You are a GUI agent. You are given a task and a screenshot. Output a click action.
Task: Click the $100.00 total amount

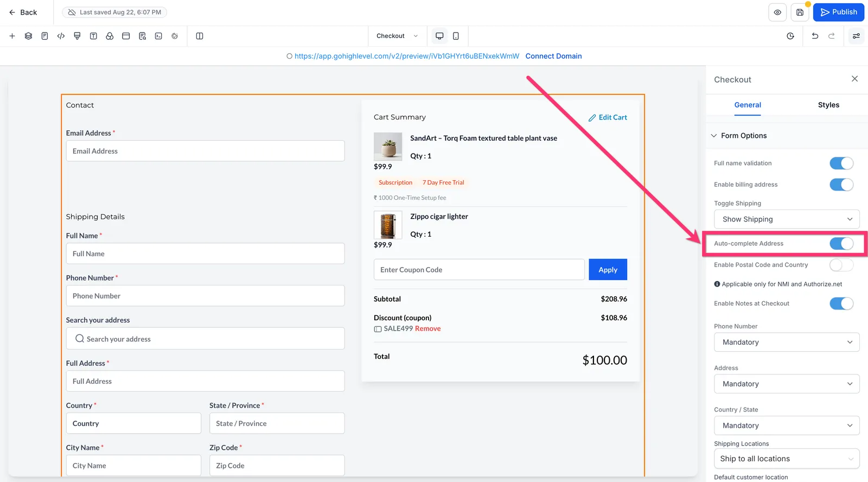click(x=604, y=360)
